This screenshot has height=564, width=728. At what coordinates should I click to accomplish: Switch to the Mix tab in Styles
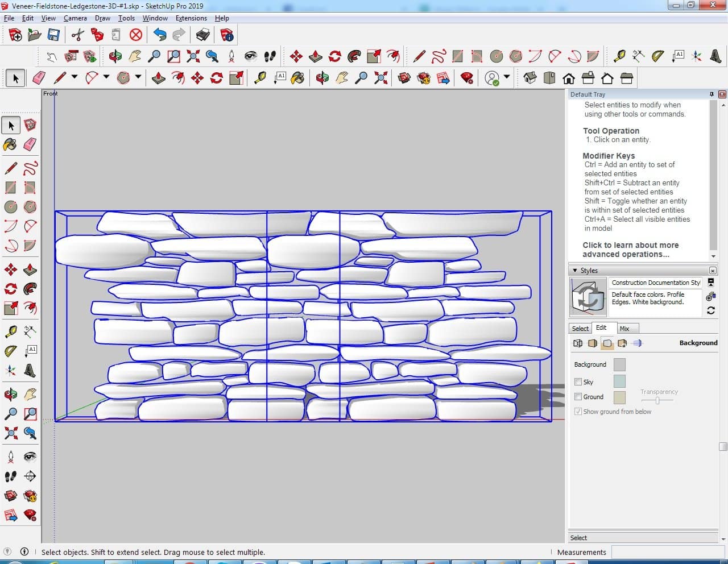coord(624,329)
